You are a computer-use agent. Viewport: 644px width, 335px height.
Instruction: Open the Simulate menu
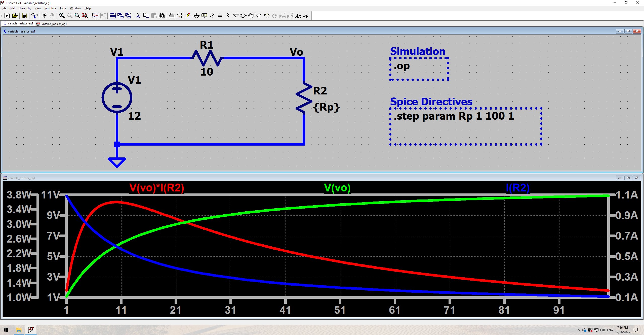pyautogui.click(x=50, y=8)
